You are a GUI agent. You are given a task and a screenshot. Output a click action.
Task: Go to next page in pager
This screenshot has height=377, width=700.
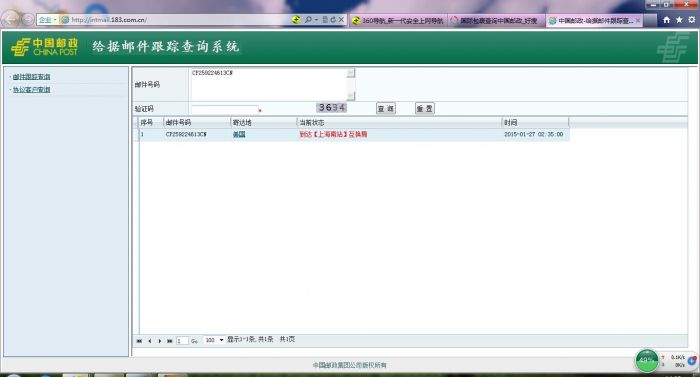coord(159,341)
